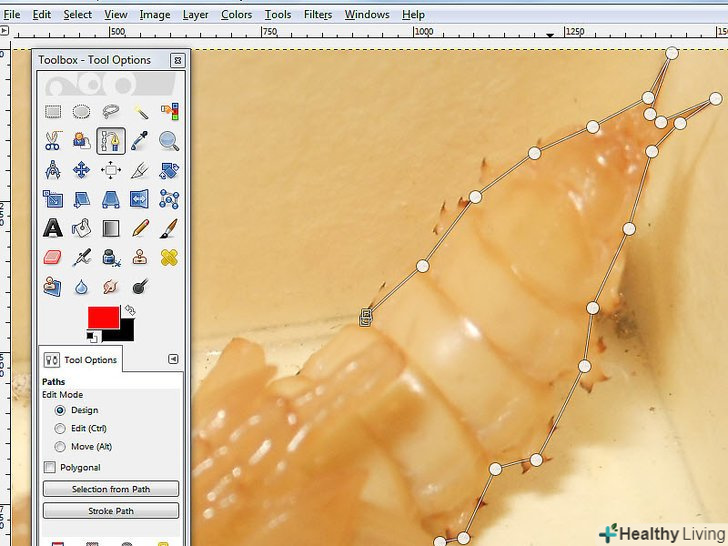The height and width of the screenshot is (546, 728).
Task: Open the Colors menu
Action: coord(236,15)
